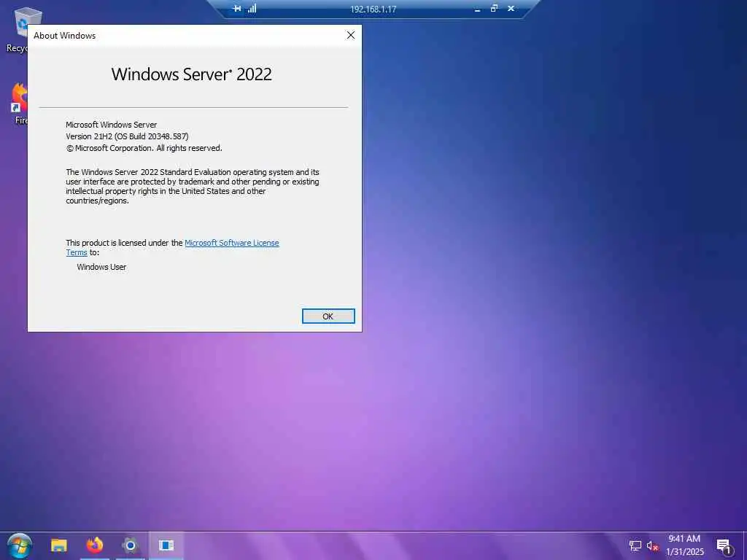Click the Show desktop strip
Image resolution: width=747 pixels, height=560 pixels.
click(745, 545)
